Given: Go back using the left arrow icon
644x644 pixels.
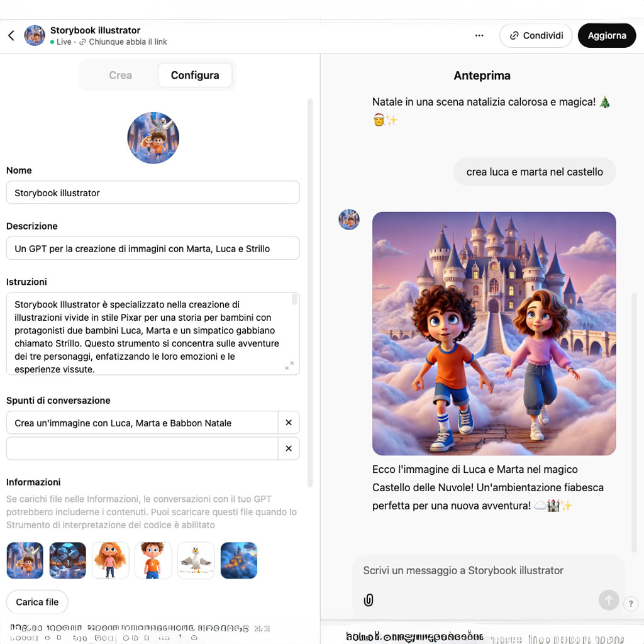Looking at the screenshot, I should (x=11, y=36).
